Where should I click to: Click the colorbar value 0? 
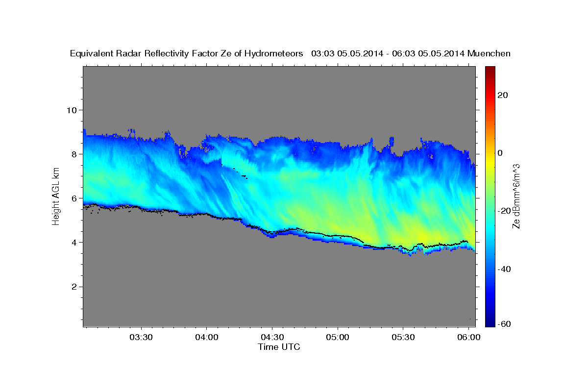pyautogui.click(x=500, y=153)
